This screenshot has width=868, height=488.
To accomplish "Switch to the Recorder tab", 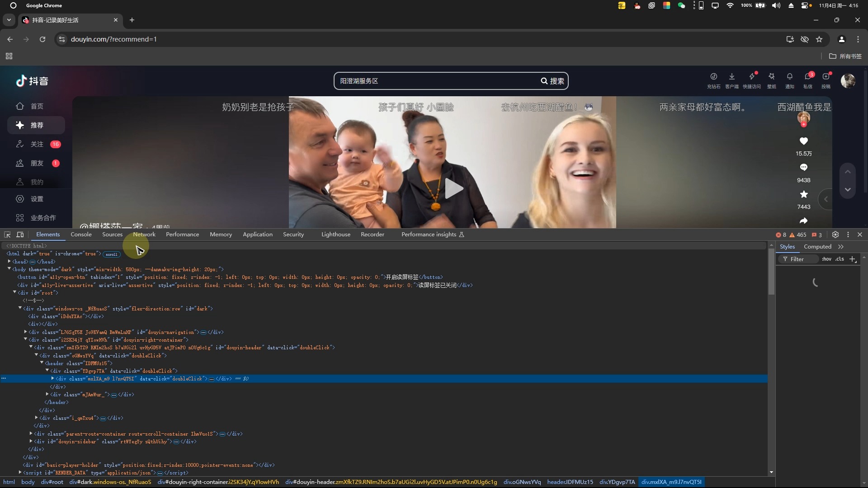I will pos(373,235).
